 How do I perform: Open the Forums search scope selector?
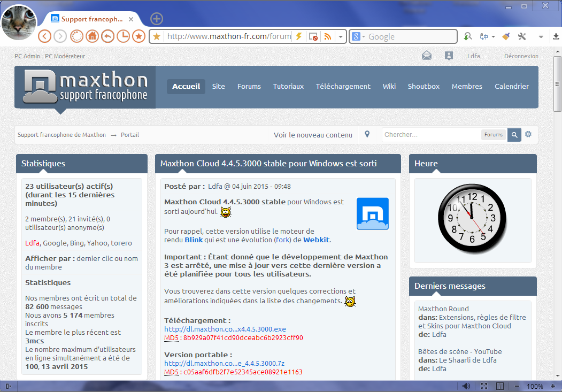point(494,135)
